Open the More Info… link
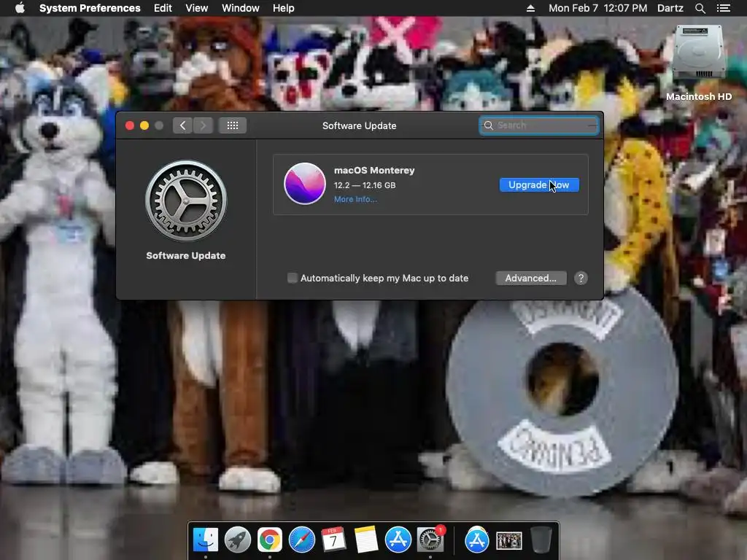 [x=355, y=199]
